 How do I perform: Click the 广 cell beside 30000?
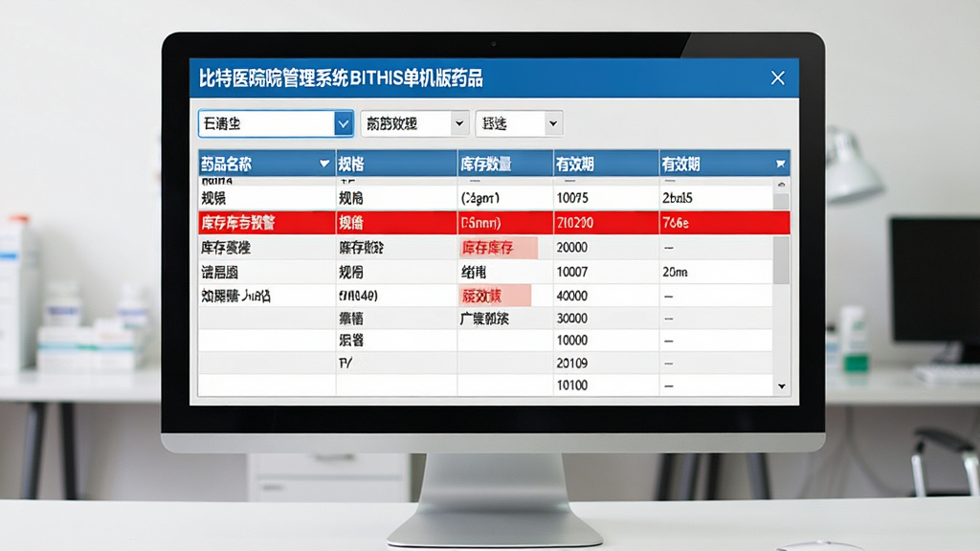(484, 319)
